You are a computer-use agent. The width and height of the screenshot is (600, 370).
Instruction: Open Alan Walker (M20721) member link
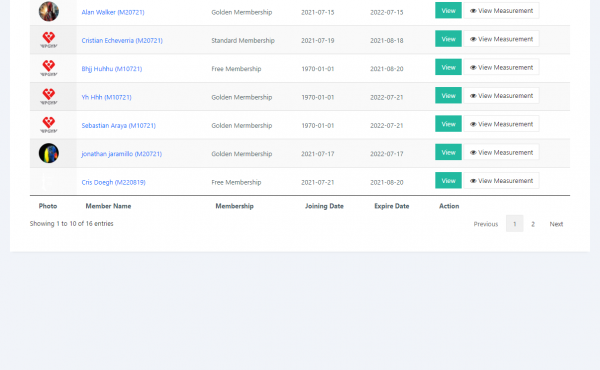[x=113, y=12]
